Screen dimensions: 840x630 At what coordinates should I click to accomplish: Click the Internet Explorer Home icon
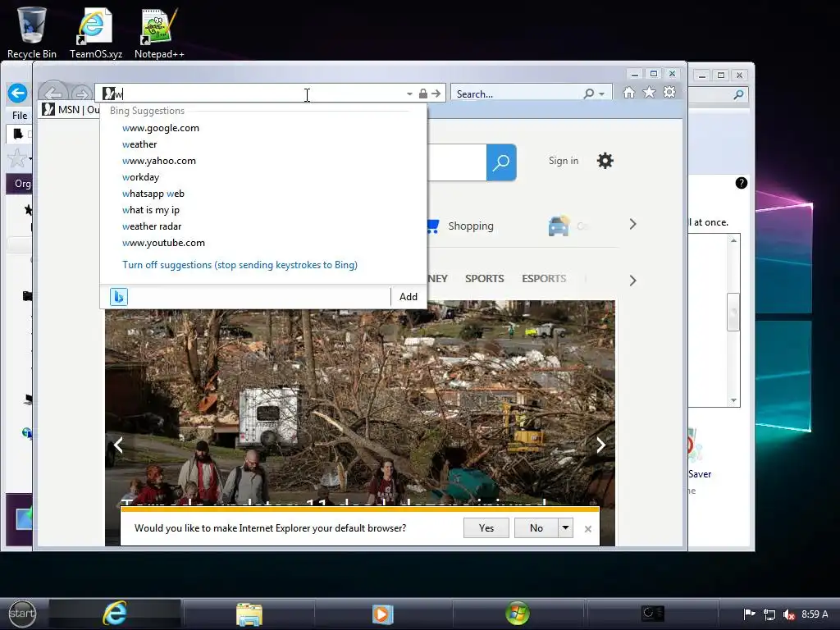click(629, 93)
